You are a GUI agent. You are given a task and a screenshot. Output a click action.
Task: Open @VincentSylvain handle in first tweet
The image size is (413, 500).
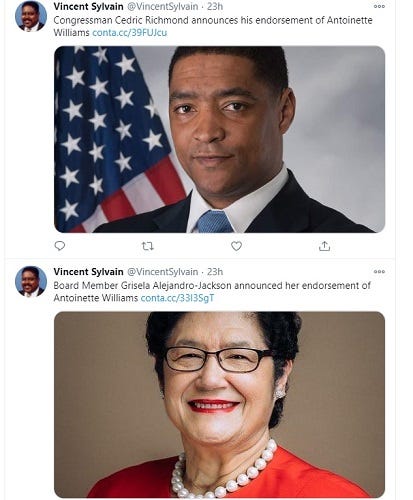pyautogui.click(x=163, y=6)
